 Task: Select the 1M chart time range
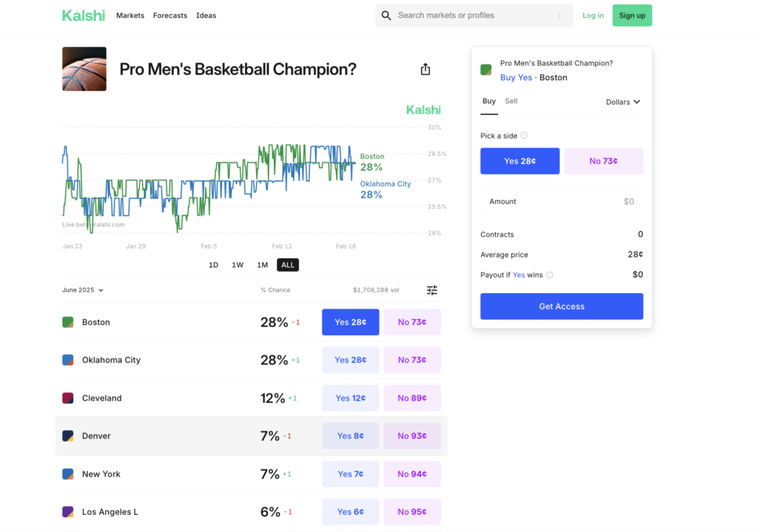262,265
